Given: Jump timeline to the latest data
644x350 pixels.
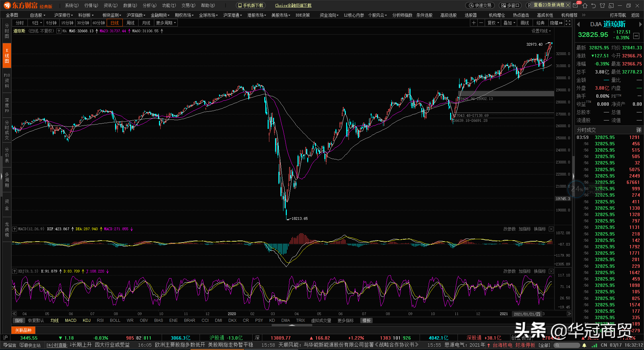Looking at the screenshot, I should (x=569, y=314).
